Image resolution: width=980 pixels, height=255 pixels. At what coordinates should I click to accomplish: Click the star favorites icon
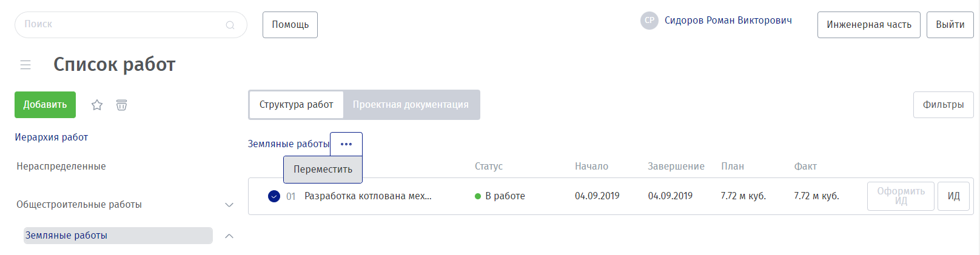tap(97, 105)
